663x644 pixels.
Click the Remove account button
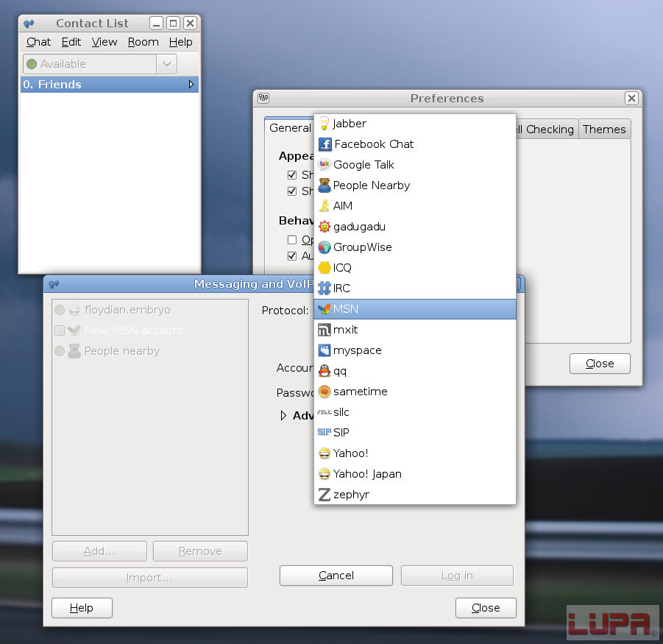pos(200,551)
